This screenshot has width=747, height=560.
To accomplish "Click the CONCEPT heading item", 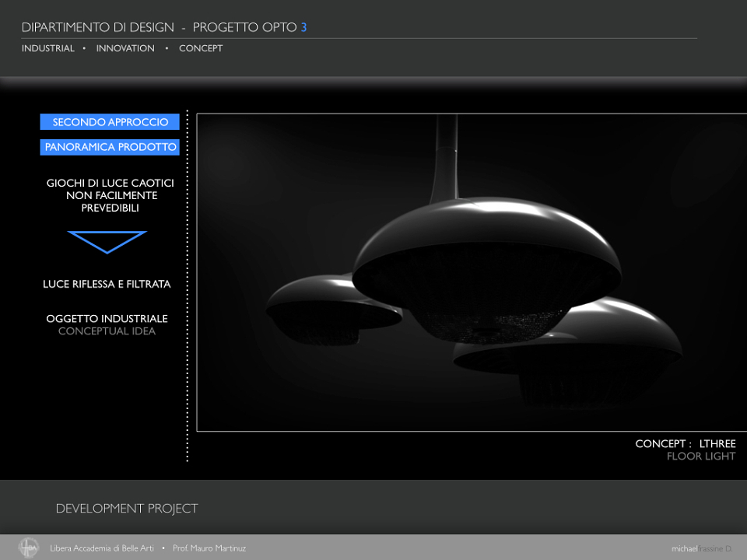I will 201,48.
